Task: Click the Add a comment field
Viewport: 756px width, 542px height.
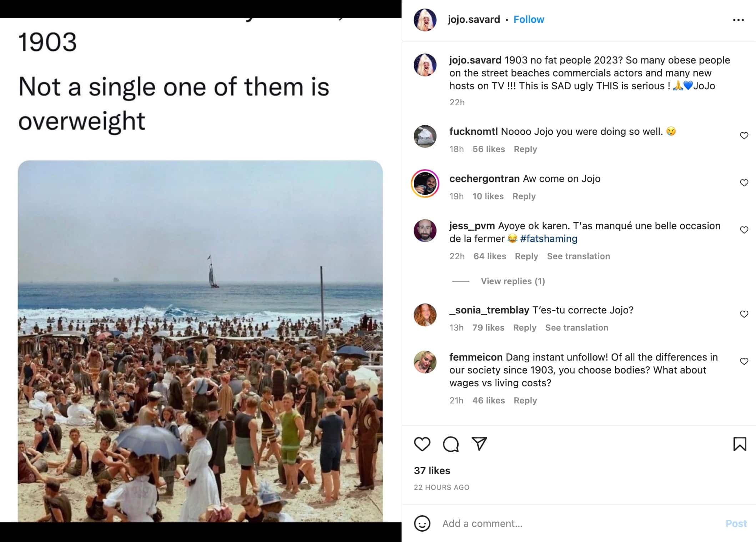Action: [x=571, y=523]
